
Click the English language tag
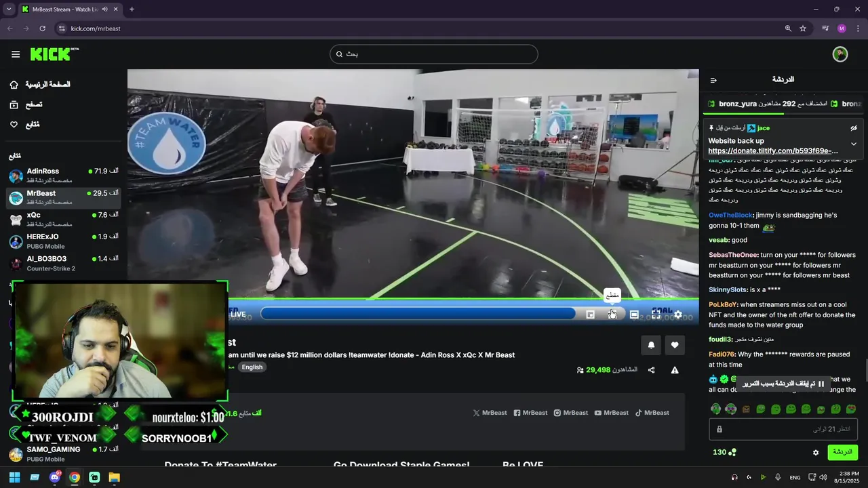click(252, 367)
